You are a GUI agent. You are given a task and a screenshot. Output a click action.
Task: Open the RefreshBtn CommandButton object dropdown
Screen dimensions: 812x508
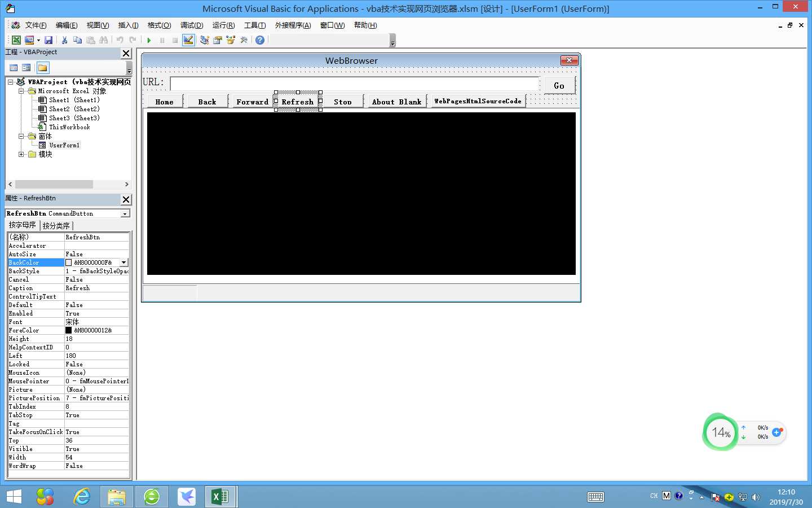point(125,213)
